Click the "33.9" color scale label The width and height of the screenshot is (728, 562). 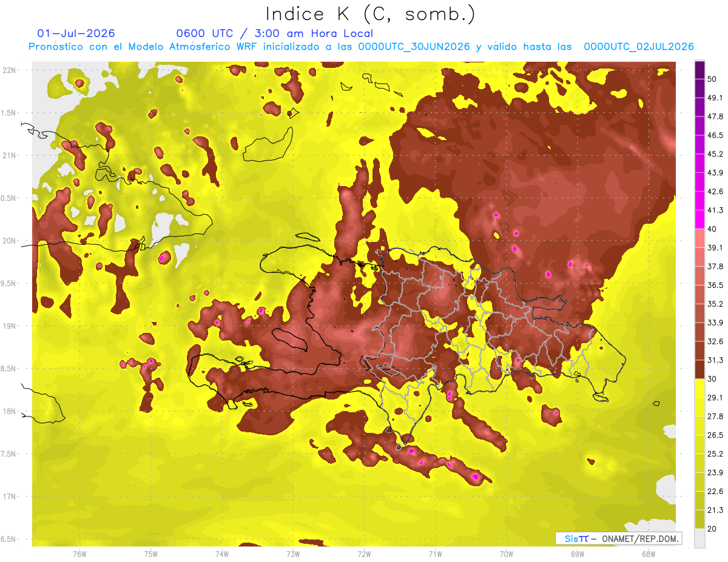coord(715,323)
